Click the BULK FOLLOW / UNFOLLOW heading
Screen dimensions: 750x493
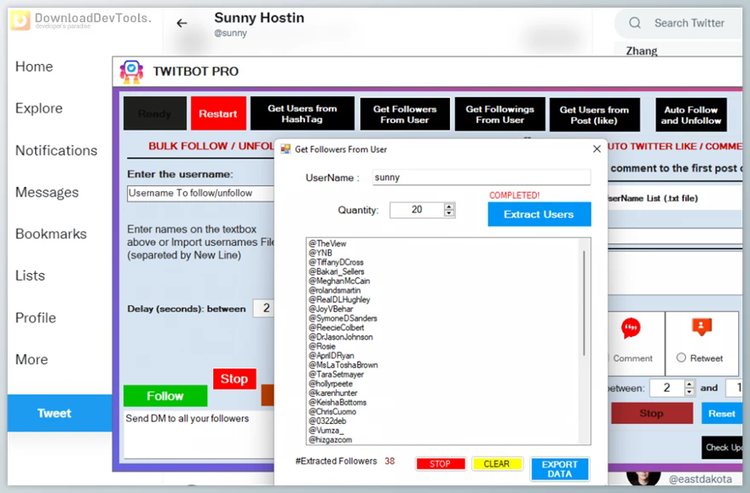(211, 146)
